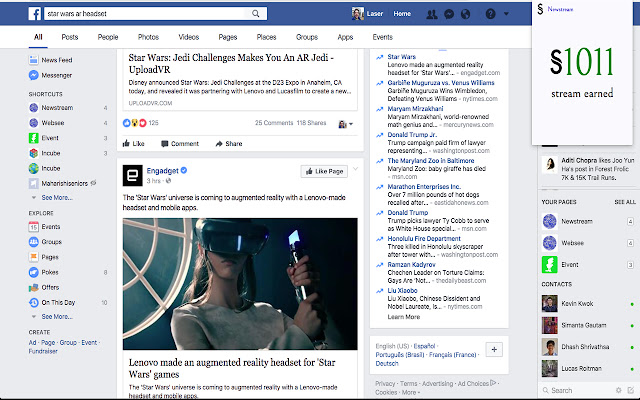Switch to the People tab

click(108, 37)
